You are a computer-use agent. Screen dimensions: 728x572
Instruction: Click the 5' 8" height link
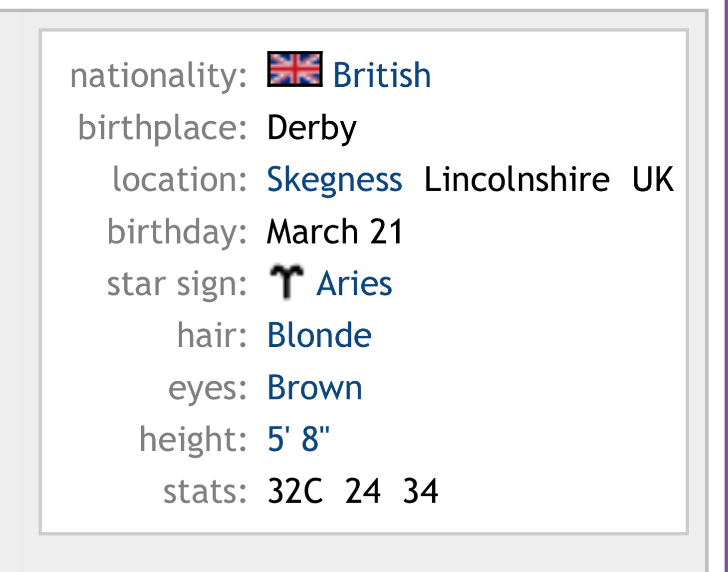pyautogui.click(x=298, y=439)
